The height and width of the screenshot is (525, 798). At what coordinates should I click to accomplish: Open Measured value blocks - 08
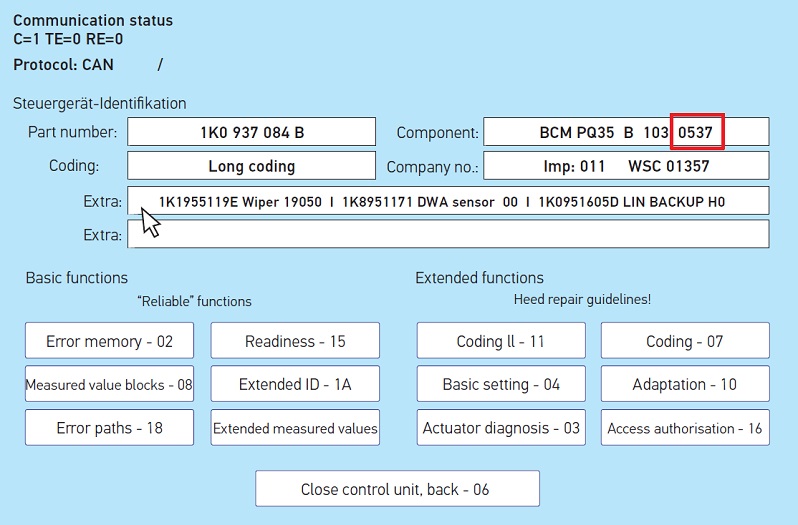click(x=109, y=384)
